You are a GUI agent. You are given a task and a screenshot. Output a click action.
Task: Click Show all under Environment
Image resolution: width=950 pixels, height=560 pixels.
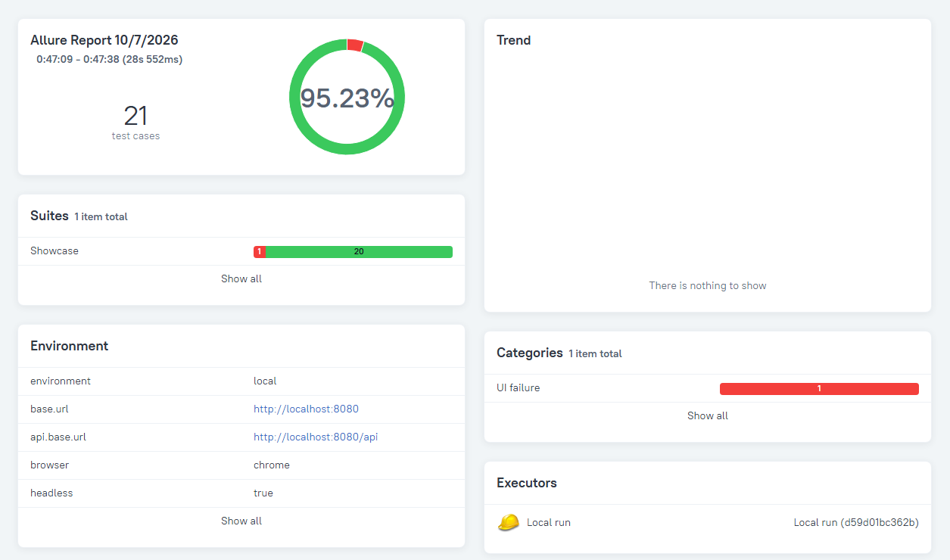pos(241,521)
